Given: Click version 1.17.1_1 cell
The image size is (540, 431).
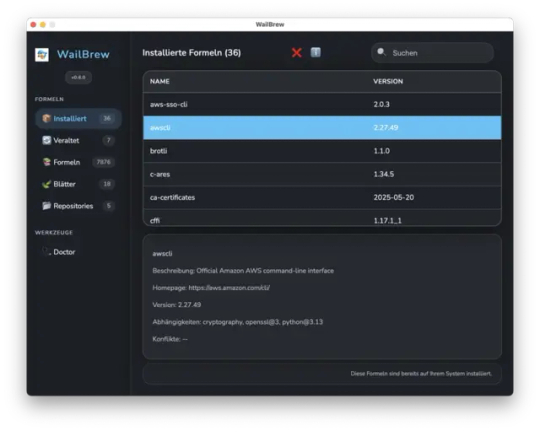Looking at the screenshot, I should (387, 220).
